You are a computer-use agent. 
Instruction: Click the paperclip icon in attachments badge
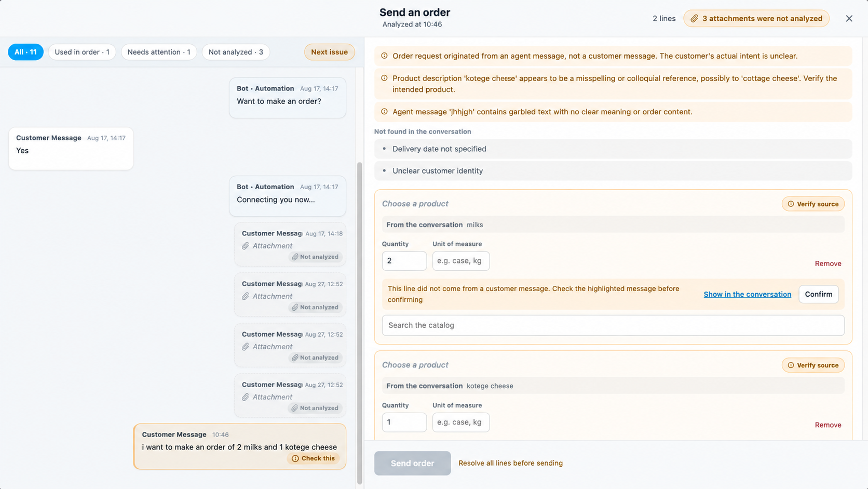(694, 18)
